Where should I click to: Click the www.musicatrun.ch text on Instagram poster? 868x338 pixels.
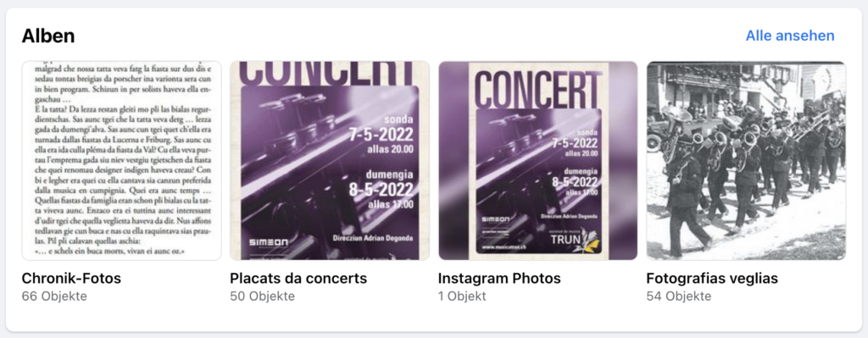[502, 247]
